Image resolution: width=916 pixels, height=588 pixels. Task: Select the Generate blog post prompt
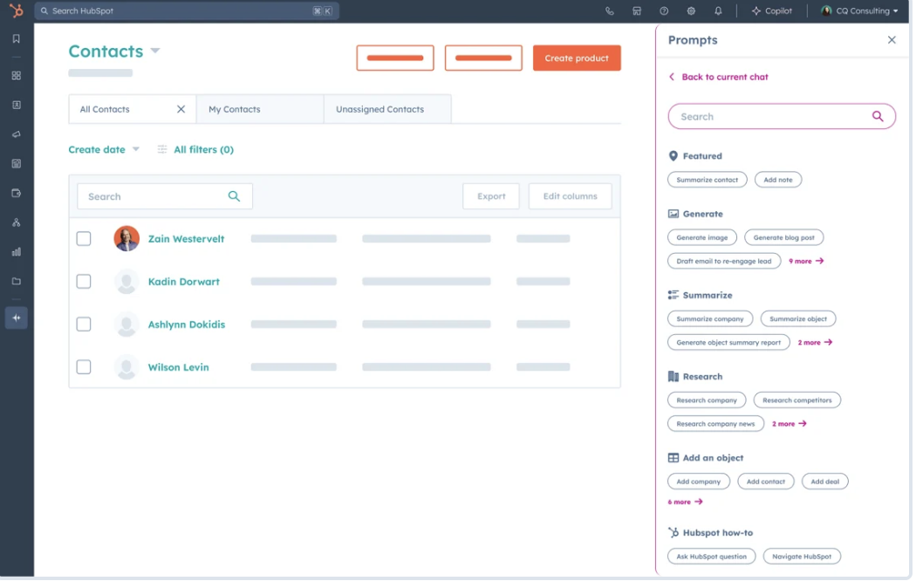(784, 238)
